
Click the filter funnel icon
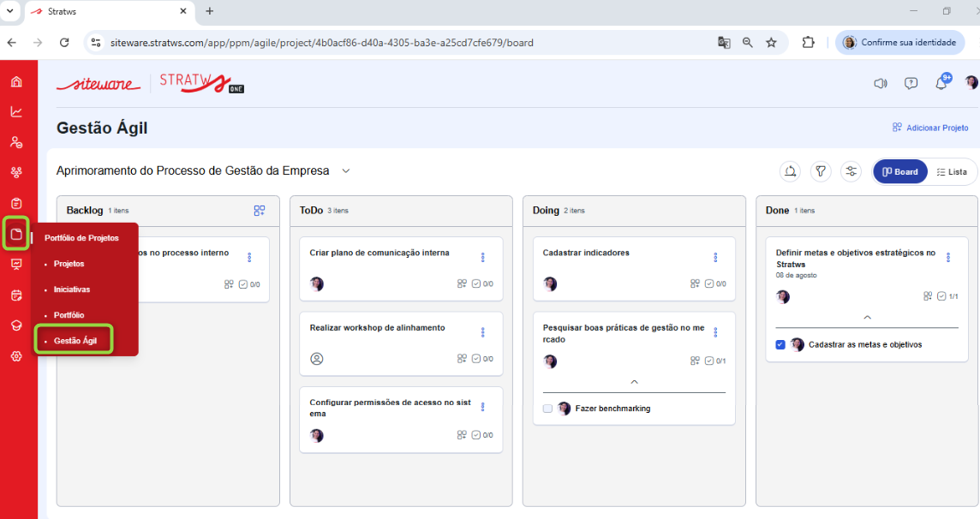coord(821,172)
